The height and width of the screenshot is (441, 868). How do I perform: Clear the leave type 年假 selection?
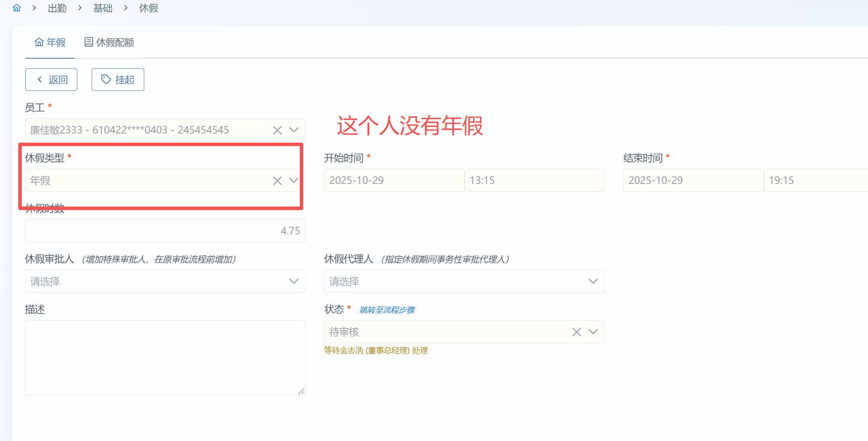[277, 180]
